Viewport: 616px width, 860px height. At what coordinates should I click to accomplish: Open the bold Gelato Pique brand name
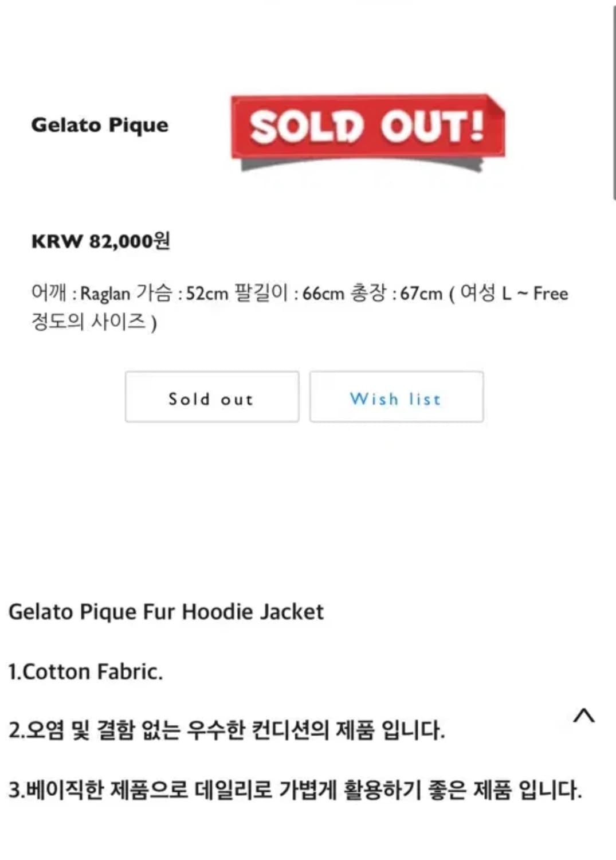[x=100, y=125]
